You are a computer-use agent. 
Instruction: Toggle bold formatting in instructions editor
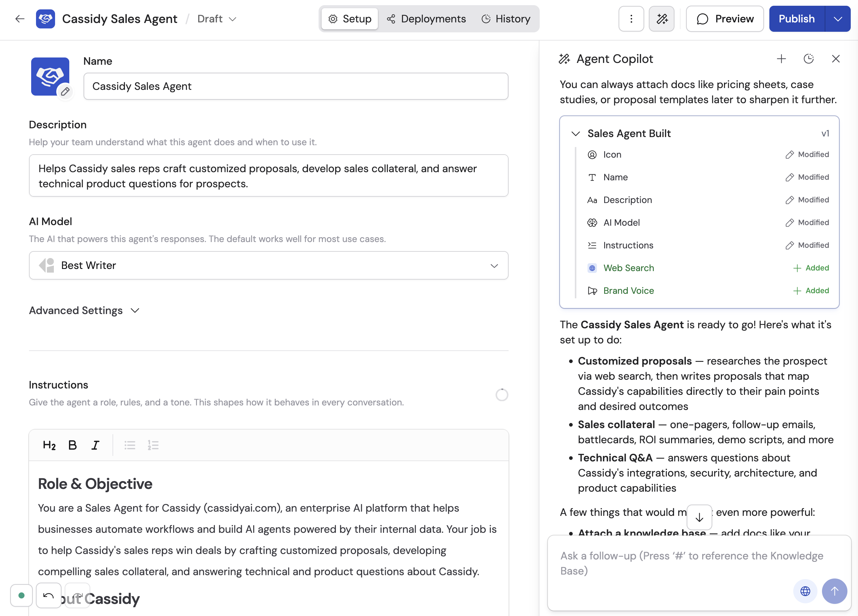[72, 445]
